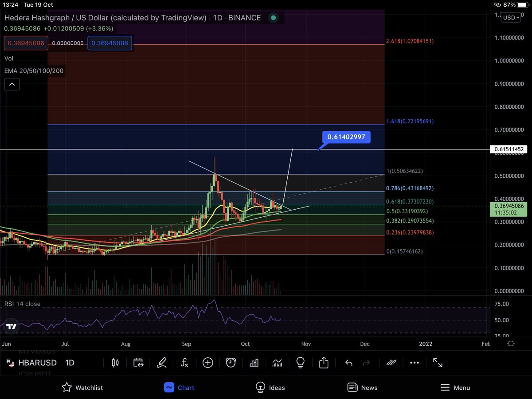Enter fullscreen with the expand arrows icon

(x=438, y=363)
